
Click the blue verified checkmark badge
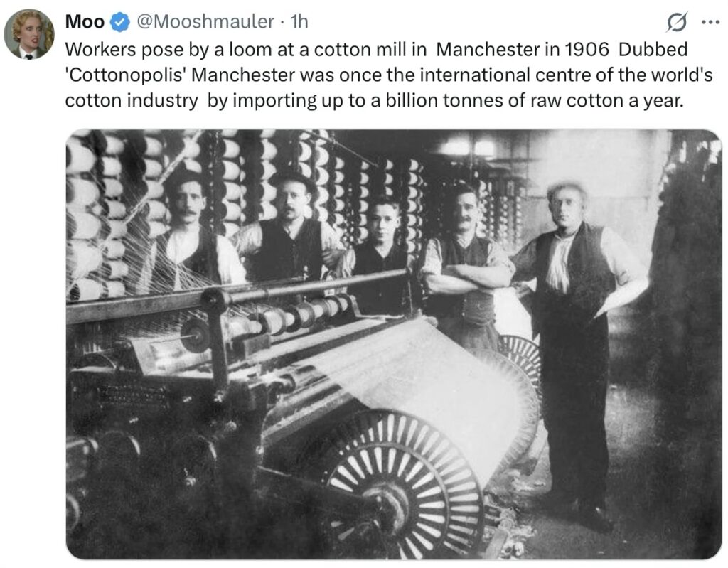pyautogui.click(x=120, y=22)
